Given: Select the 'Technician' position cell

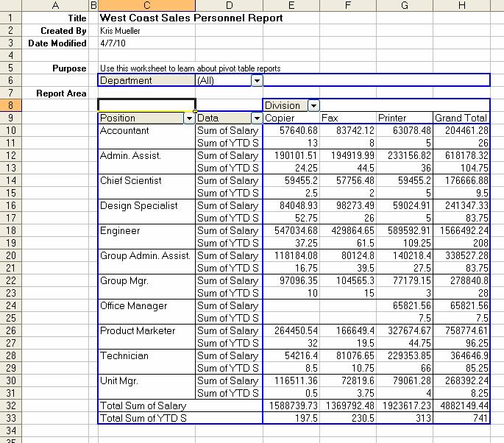Looking at the screenshot, I should tap(146, 356).
